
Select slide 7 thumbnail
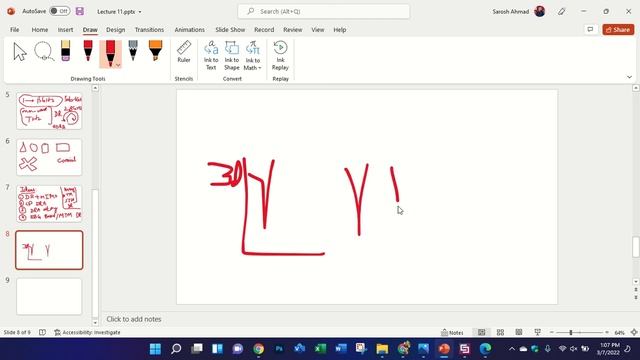[49, 204]
